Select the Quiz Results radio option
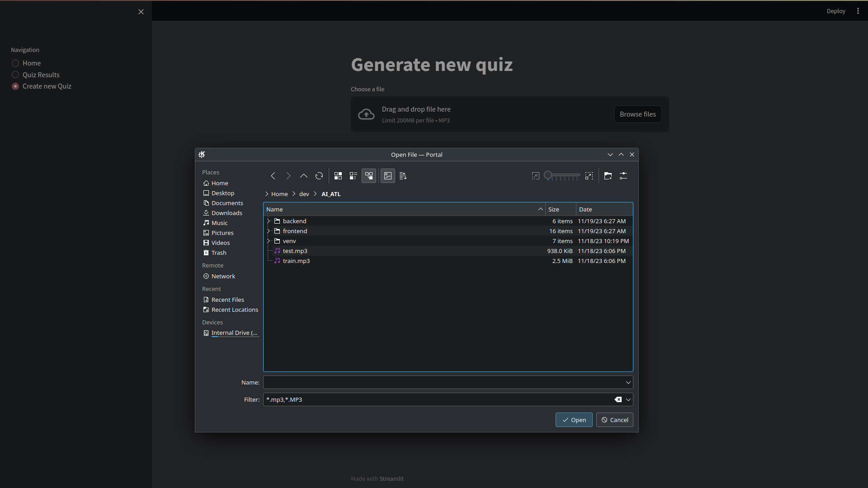 (15, 75)
